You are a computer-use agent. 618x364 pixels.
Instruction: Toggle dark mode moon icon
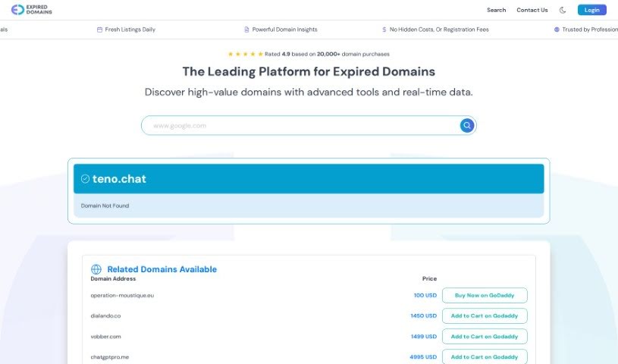click(563, 10)
